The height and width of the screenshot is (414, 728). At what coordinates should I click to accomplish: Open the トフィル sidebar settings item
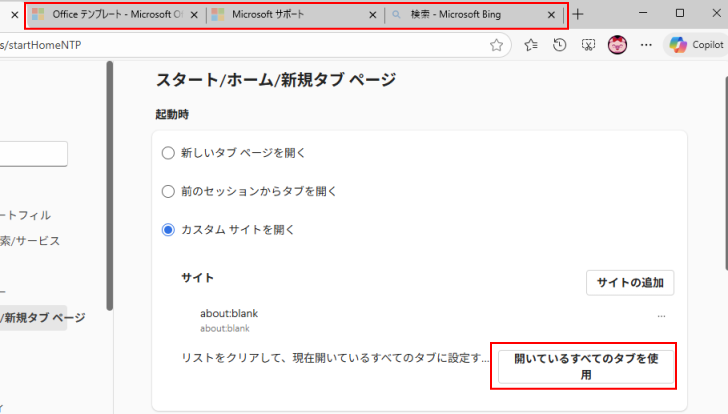26,215
